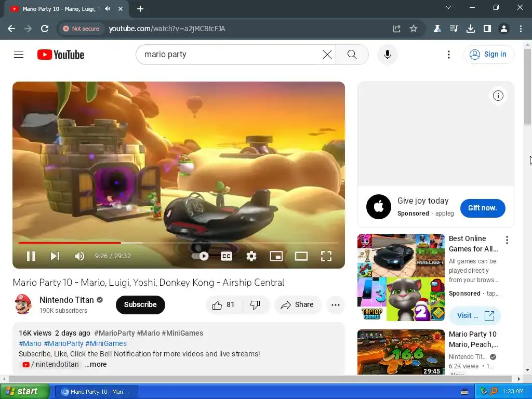Mute the video volume speaker icon
Viewport: 532px width, 399px height.
tap(79, 256)
